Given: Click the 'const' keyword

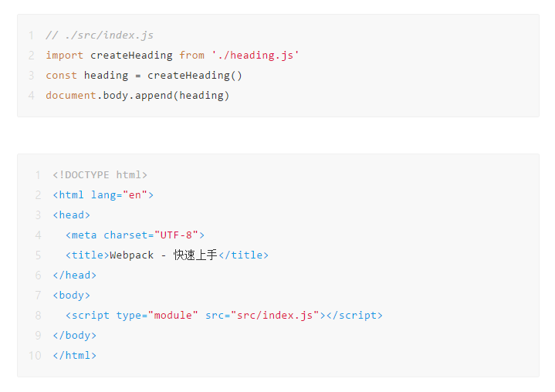Looking at the screenshot, I should coord(61,76).
